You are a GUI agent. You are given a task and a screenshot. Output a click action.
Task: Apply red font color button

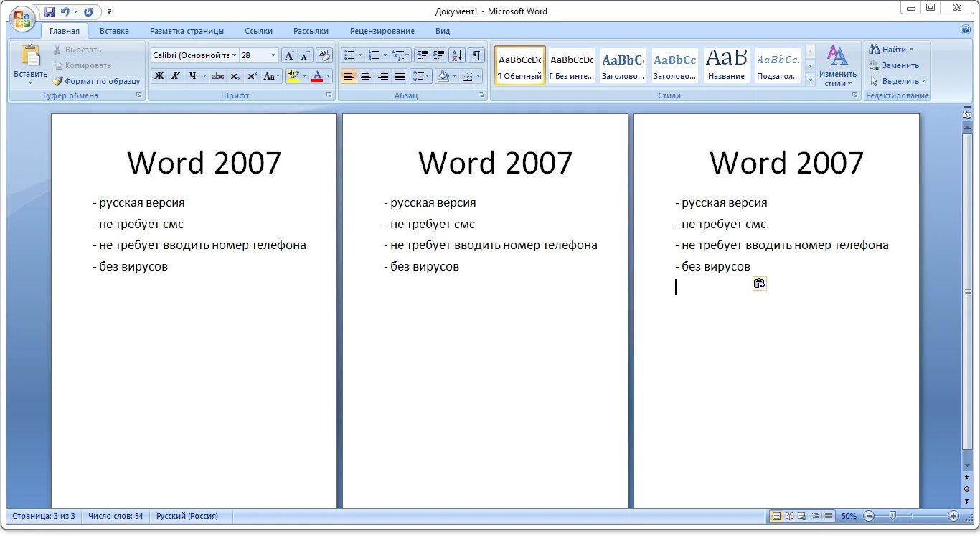(317, 76)
